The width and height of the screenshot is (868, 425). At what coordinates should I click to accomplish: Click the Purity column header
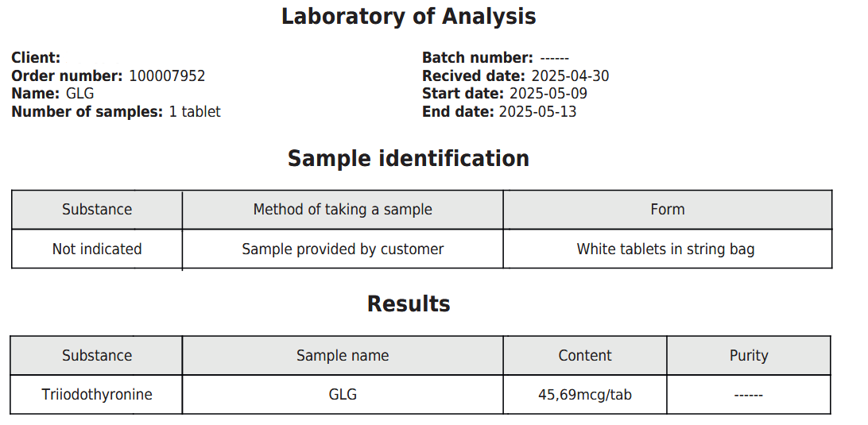coord(749,355)
